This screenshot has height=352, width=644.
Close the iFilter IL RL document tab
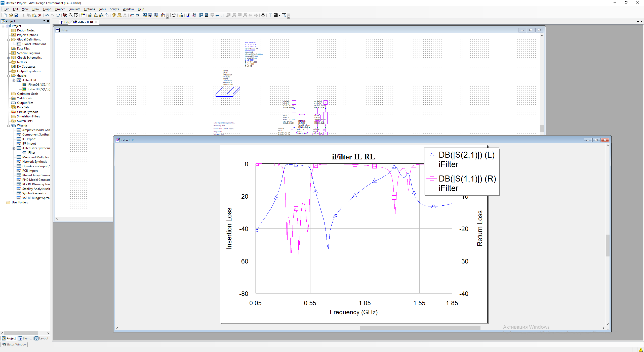coord(96,22)
